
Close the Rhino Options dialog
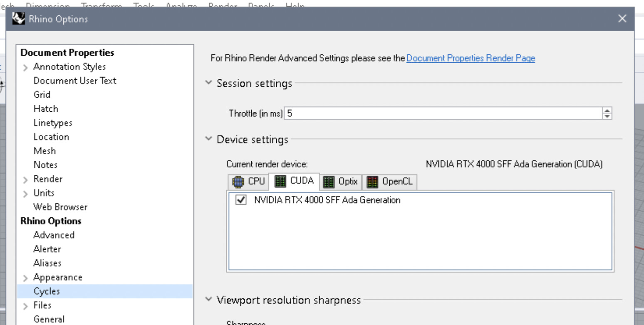pos(622,19)
